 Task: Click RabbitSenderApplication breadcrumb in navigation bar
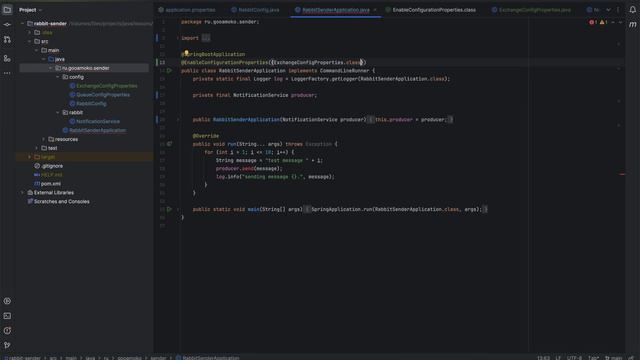[211, 358]
